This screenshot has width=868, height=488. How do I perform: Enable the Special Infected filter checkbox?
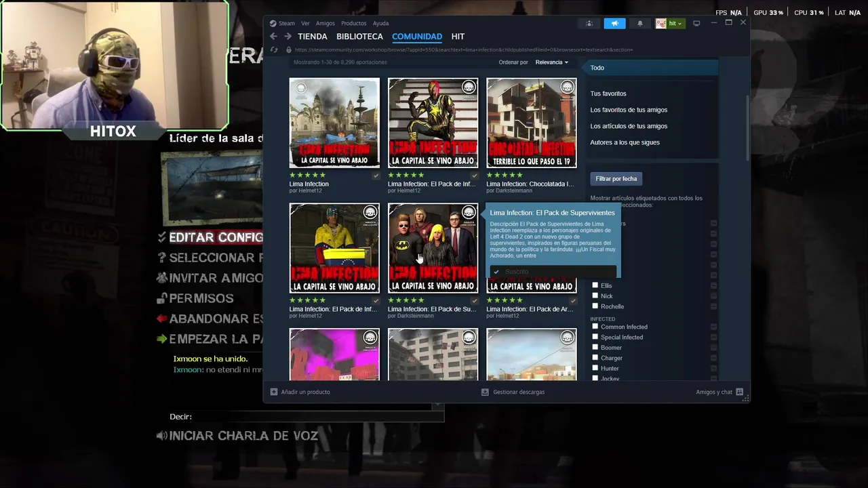(x=595, y=337)
